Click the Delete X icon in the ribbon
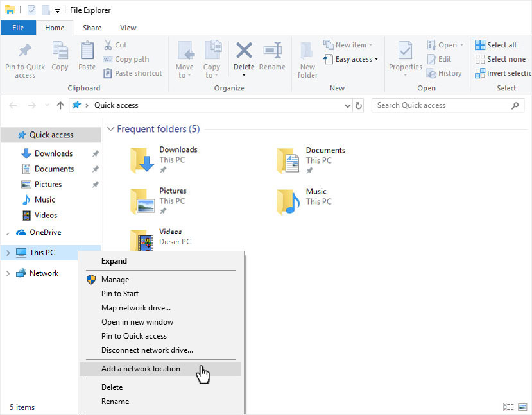This screenshot has width=532, height=415. coord(244,50)
